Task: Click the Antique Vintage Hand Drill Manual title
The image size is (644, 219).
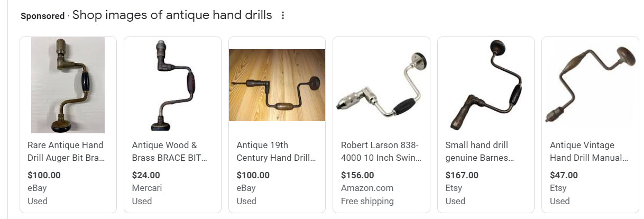Action: click(589, 151)
